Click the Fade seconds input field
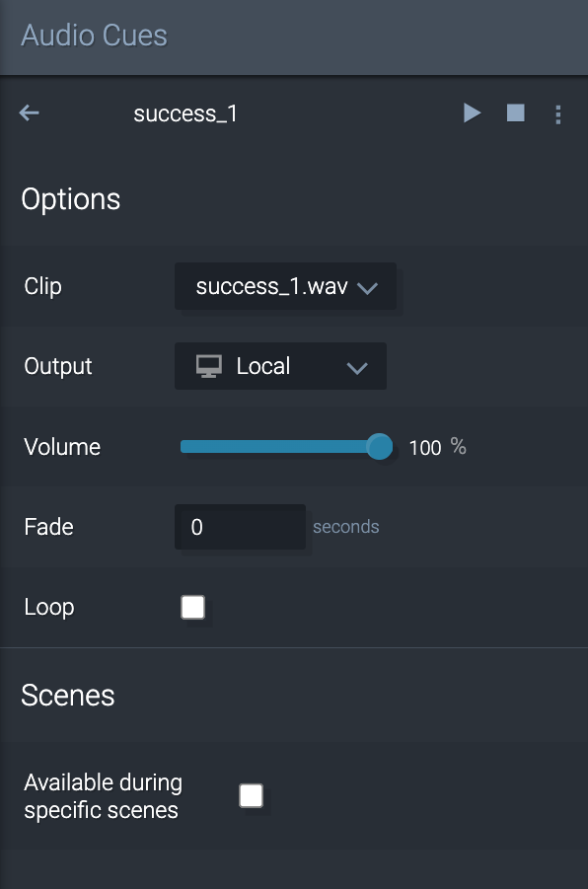This screenshot has width=588, height=889. [240, 527]
